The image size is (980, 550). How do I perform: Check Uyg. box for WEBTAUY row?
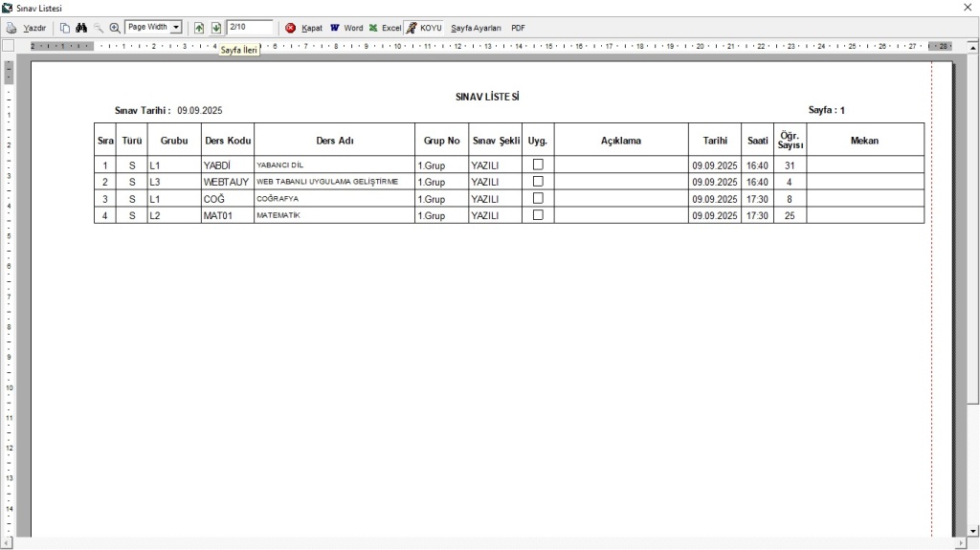[538, 181]
